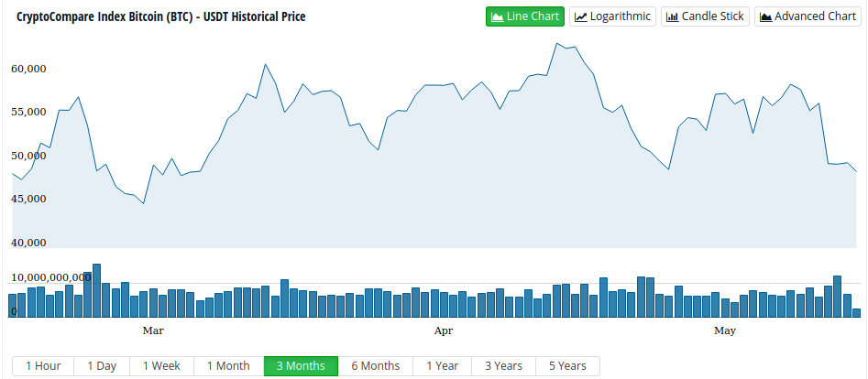The width and height of the screenshot is (868, 379).
Task: Show the 3 Years price history
Action: [x=504, y=365]
